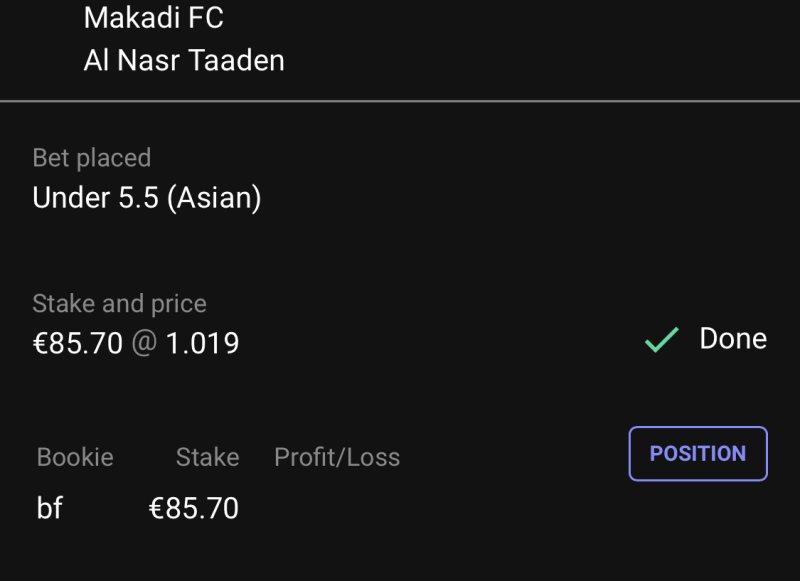
Task: Click the POSITION button
Action: (x=698, y=454)
